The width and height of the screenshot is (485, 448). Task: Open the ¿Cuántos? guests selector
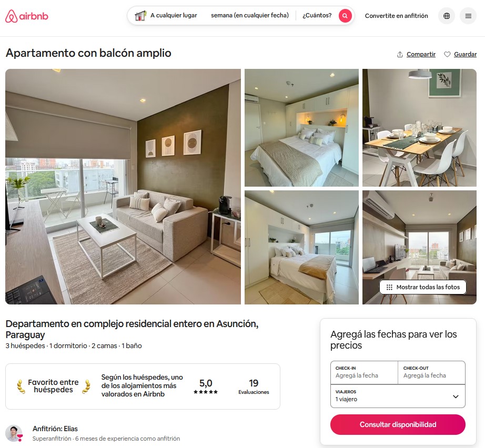click(317, 15)
